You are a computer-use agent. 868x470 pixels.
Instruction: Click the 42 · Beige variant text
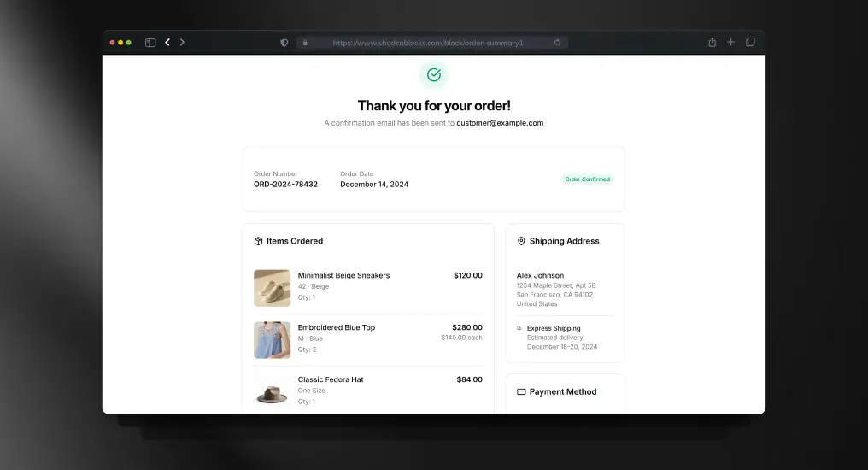tap(314, 286)
